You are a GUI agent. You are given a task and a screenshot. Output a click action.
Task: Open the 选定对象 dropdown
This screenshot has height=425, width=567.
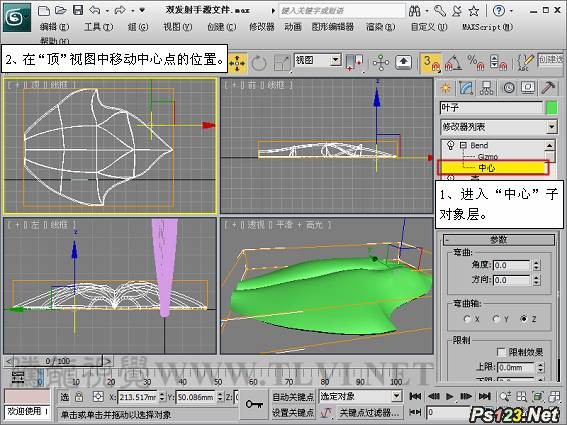tap(361, 396)
